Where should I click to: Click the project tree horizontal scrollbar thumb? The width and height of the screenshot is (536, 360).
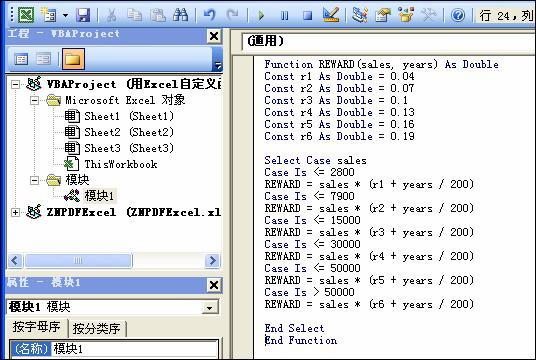click(78, 261)
